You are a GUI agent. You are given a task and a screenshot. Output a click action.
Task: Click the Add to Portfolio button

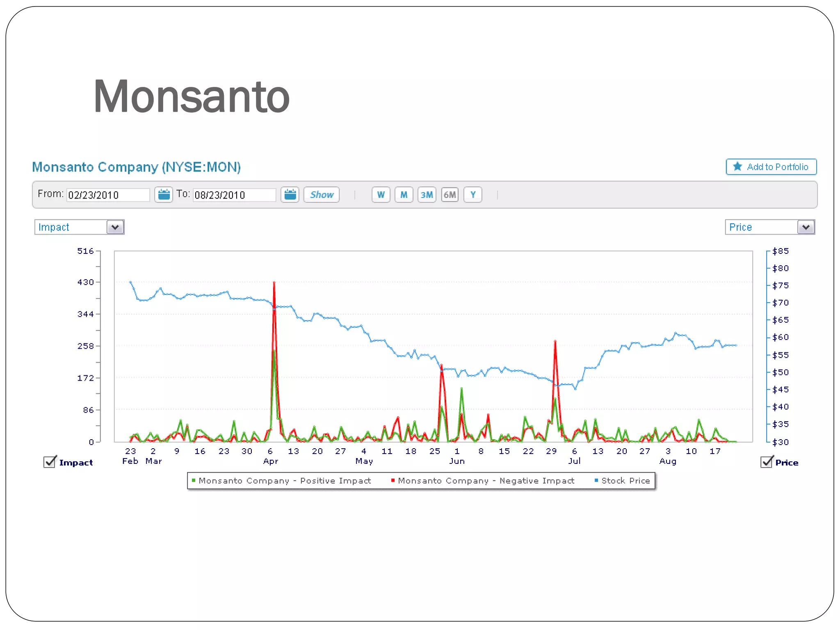click(x=771, y=167)
